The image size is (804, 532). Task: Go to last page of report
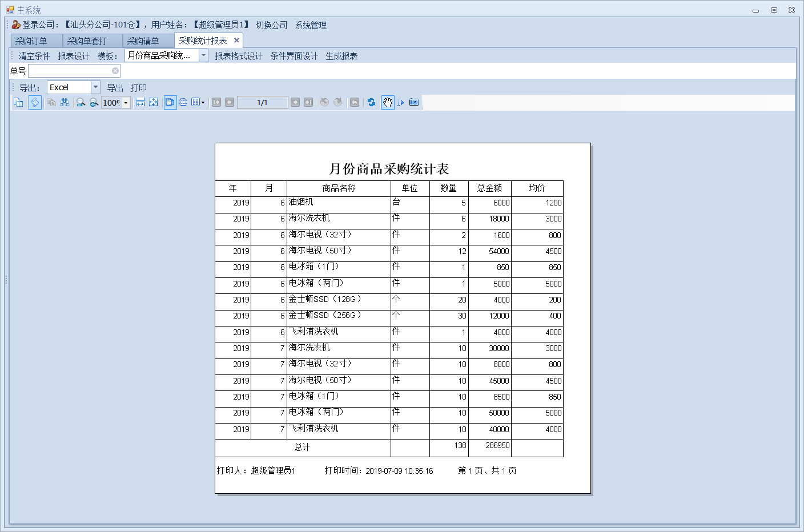tap(308, 102)
